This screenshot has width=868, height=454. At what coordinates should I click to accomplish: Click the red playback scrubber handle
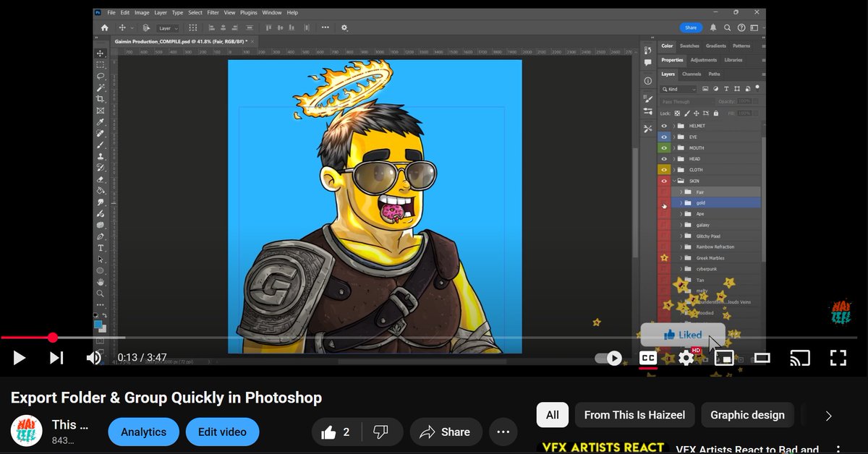coord(53,338)
